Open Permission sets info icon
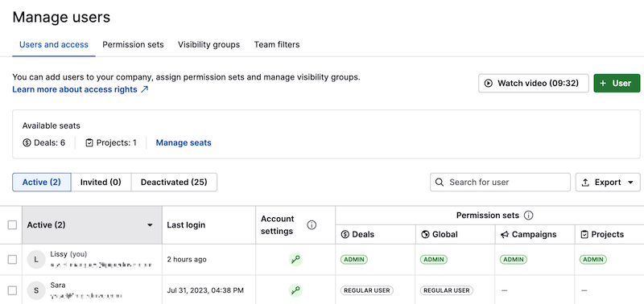The image size is (644, 304). tap(529, 216)
